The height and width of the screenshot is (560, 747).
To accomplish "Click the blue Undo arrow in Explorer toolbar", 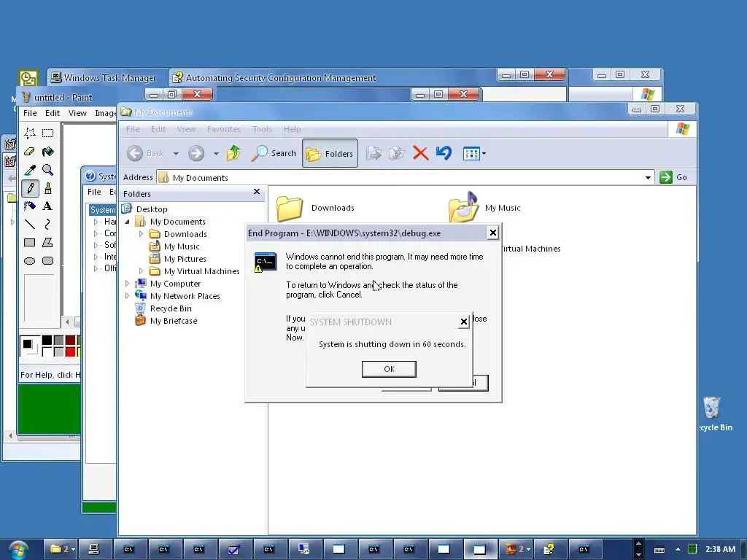I will 444,153.
